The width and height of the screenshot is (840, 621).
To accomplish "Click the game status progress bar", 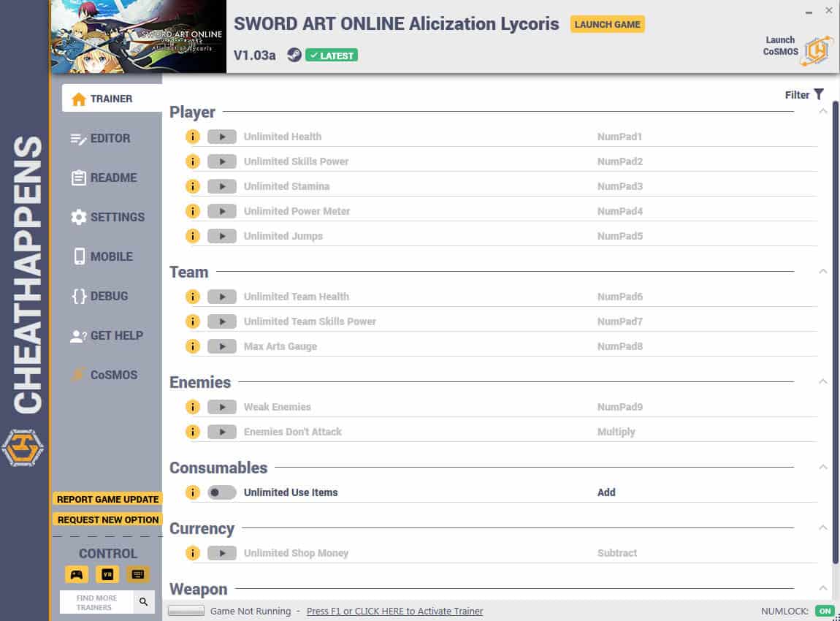I will click(186, 611).
